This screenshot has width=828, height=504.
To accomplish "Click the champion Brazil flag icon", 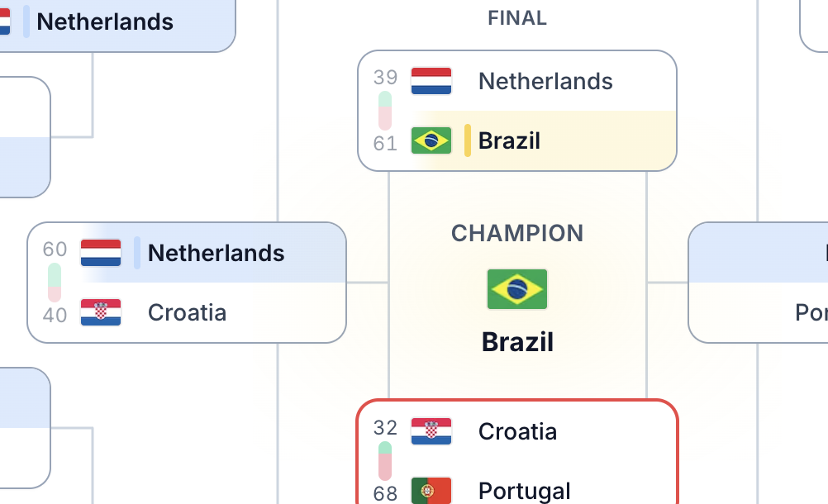I will (x=516, y=288).
